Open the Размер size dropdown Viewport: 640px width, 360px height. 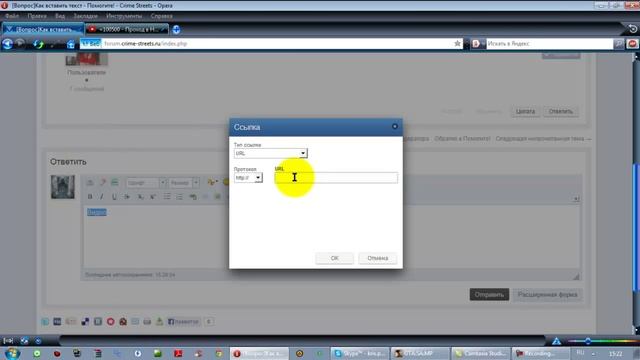coord(184,182)
